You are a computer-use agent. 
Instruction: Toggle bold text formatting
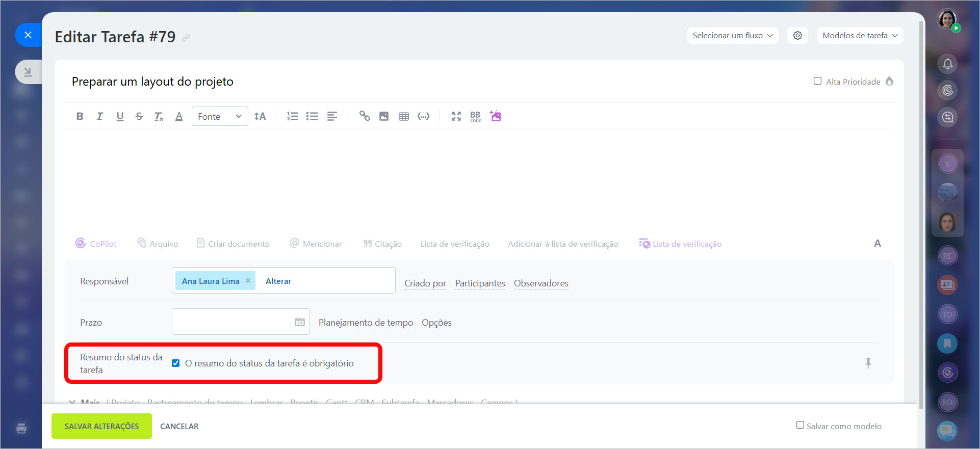pyautogui.click(x=80, y=116)
